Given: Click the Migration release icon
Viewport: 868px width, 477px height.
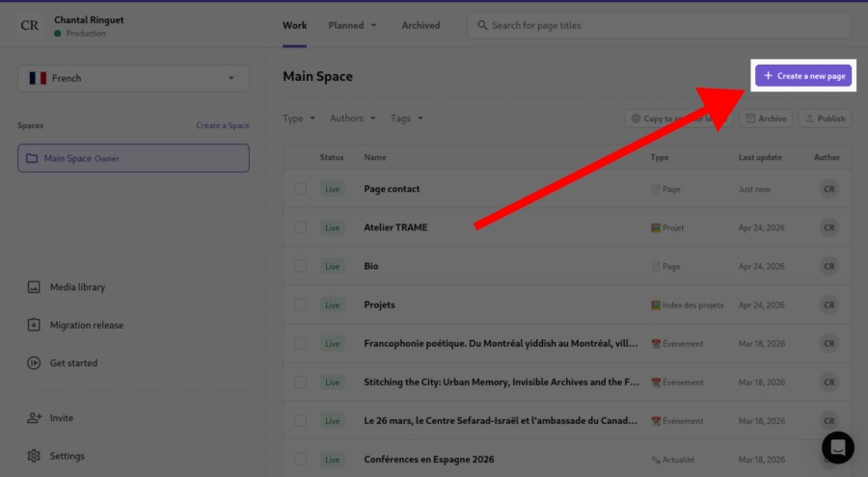Looking at the screenshot, I should pos(34,325).
